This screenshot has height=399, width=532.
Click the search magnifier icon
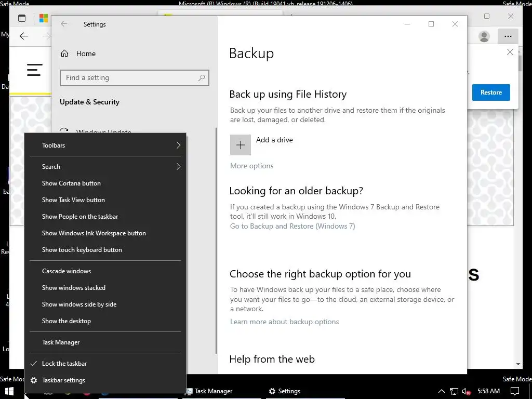coord(202,78)
